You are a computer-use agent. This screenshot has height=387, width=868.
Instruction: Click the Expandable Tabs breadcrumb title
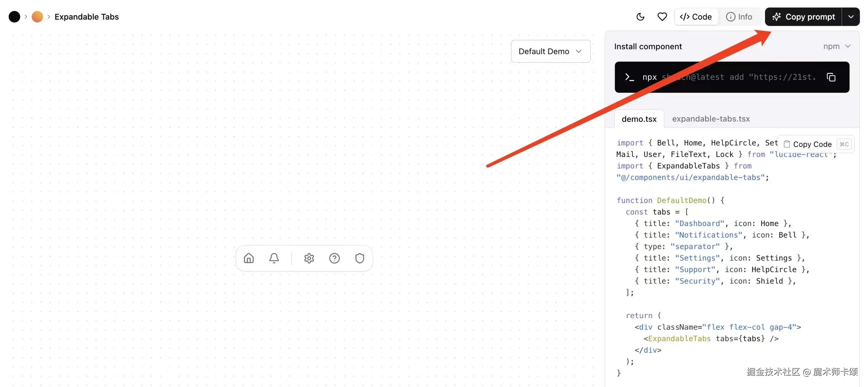[87, 17]
